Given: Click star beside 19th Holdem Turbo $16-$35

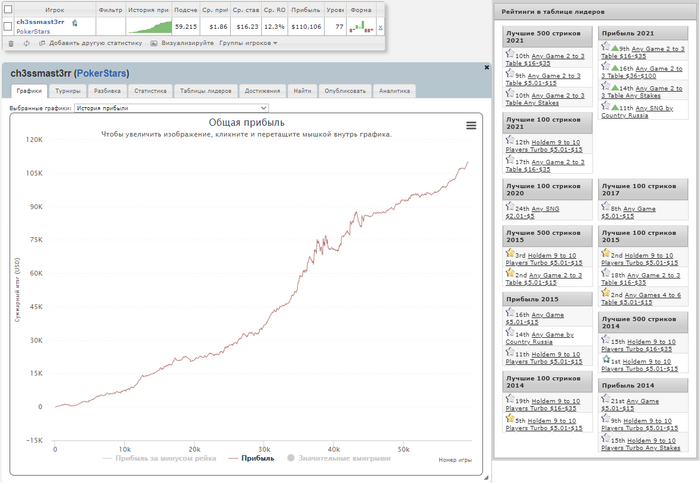Looking at the screenshot, I should click(510, 399).
